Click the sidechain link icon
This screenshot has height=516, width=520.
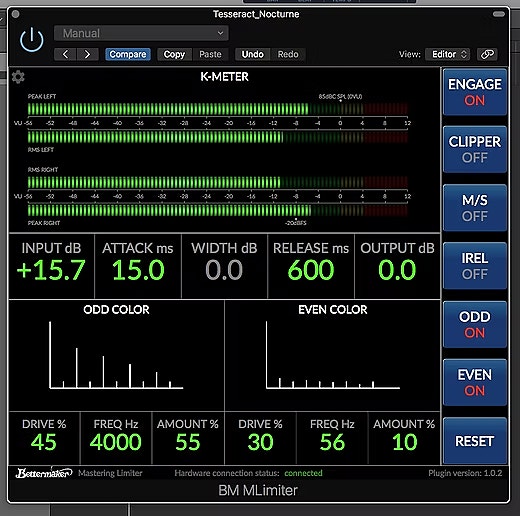(x=487, y=54)
